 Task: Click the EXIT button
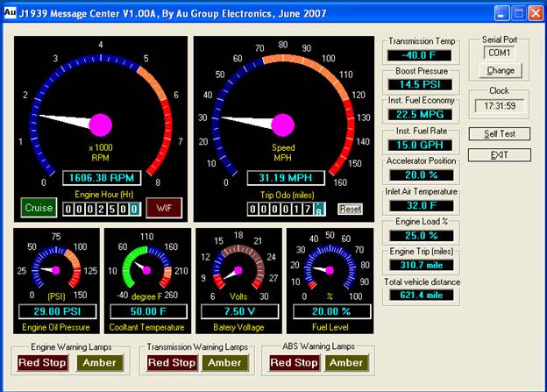pyautogui.click(x=499, y=155)
